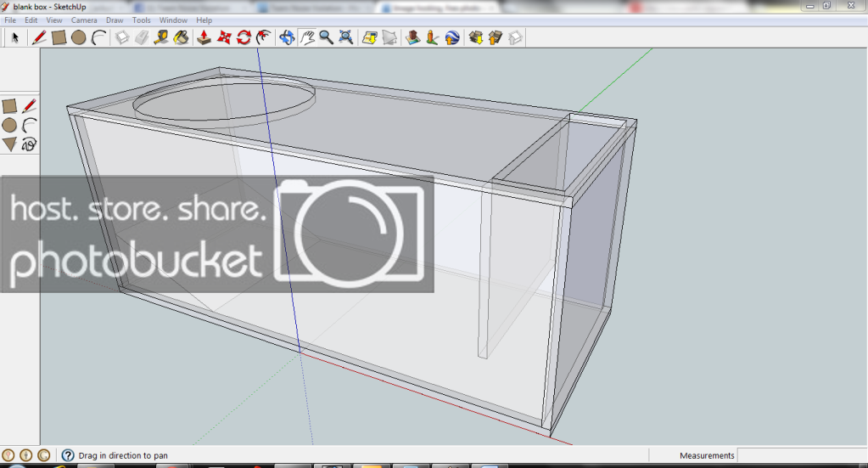Viewport: 868px width, 468px height.
Task: Select the Paint Bucket tool
Action: (x=181, y=37)
